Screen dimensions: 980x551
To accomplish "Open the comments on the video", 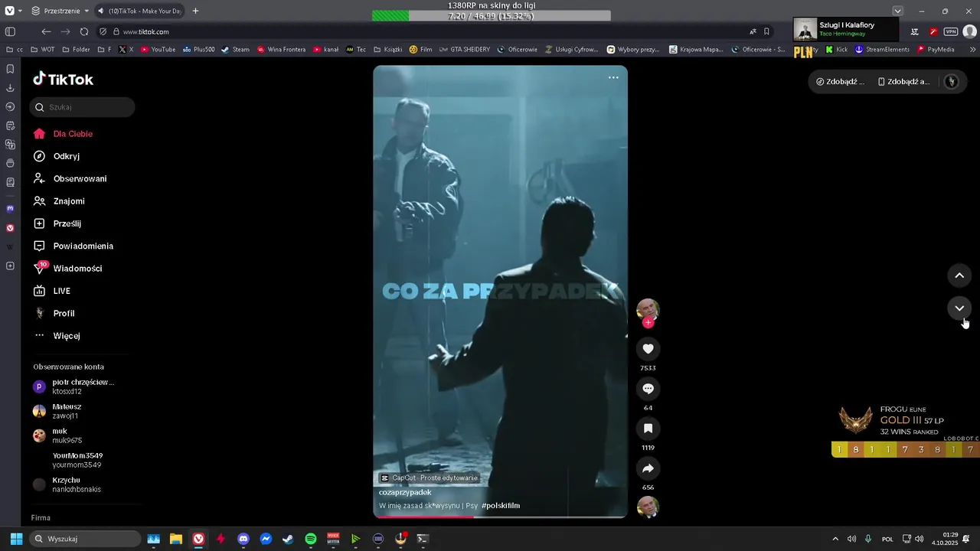I will point(648,389).
